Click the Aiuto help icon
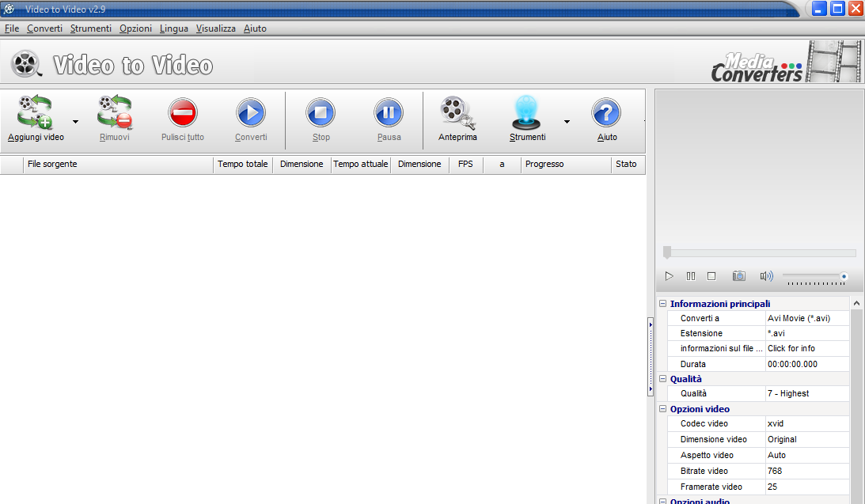The image size is (865, 504). (x=606, y=112)
